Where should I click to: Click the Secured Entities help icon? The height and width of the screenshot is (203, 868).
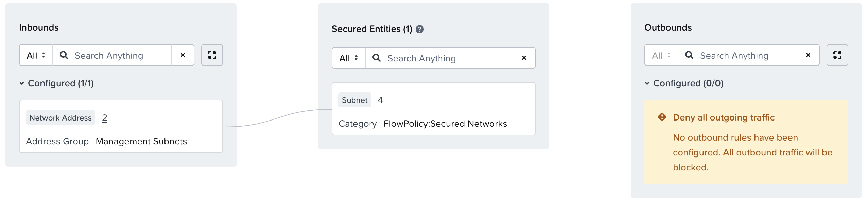point(420,29)
